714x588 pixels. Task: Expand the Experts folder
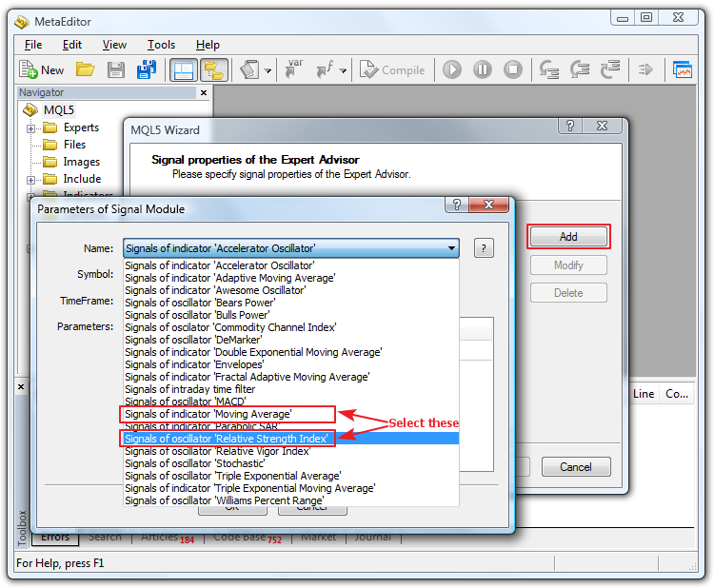coord(30,128)
